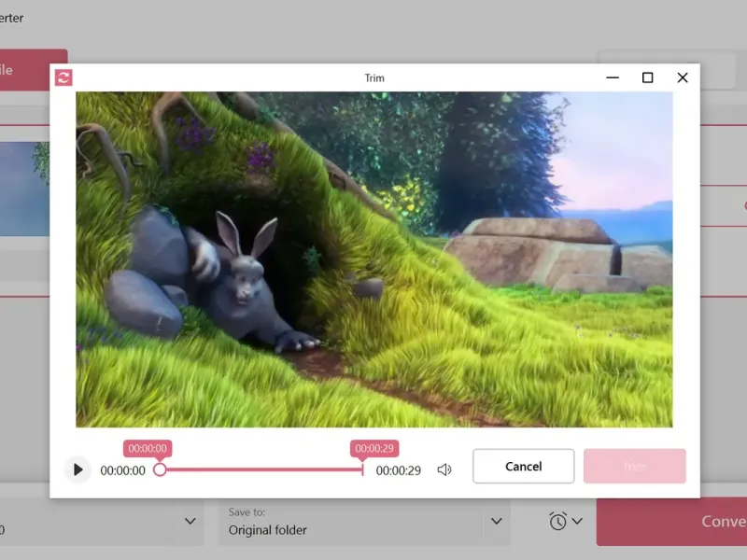This screenshot has height=560, width=747.
Task: Close the Trim window
Action: 683,77
